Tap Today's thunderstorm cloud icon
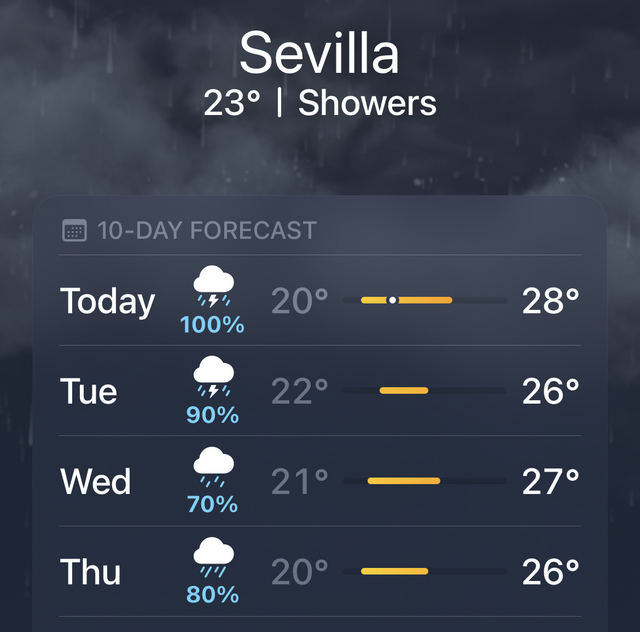Viewport: 640px width, 632px height. (x=213, y=286)
